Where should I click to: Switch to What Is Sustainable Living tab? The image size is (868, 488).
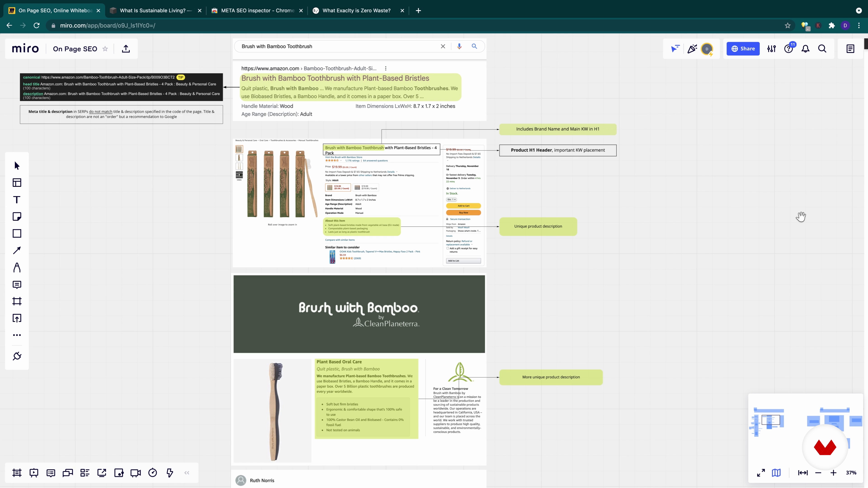click(x=156, y=10)
